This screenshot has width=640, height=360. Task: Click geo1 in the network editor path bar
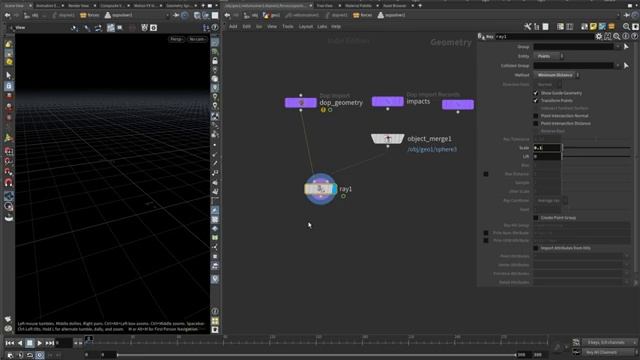[x=272, y=16]
